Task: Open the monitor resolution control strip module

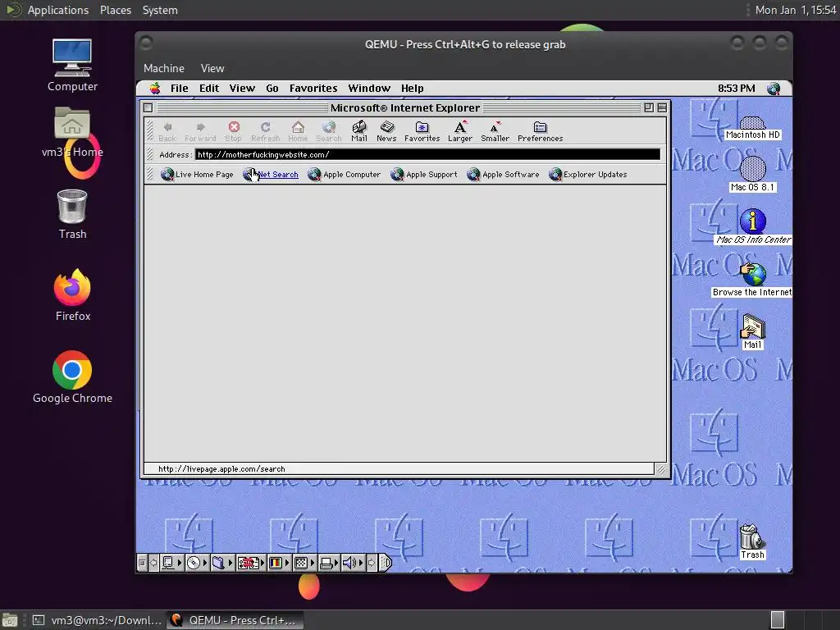Action: [304, 563]
